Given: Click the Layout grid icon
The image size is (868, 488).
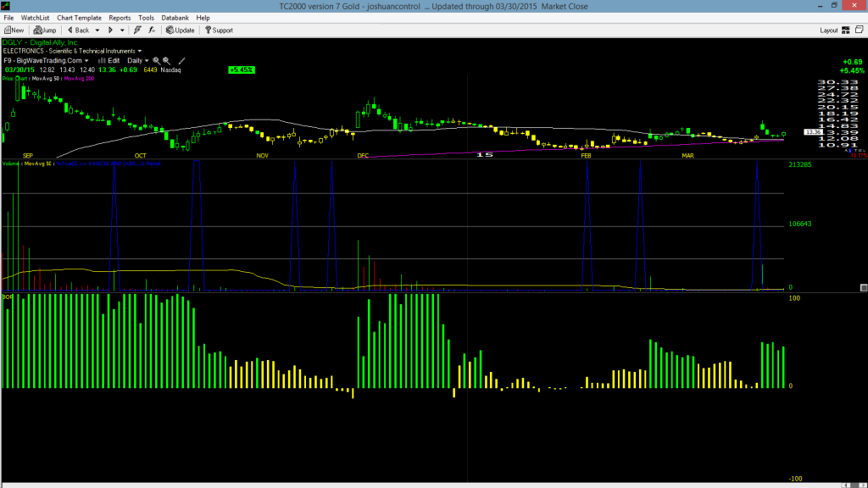Looking at the screenshot, I should [846, 30].
